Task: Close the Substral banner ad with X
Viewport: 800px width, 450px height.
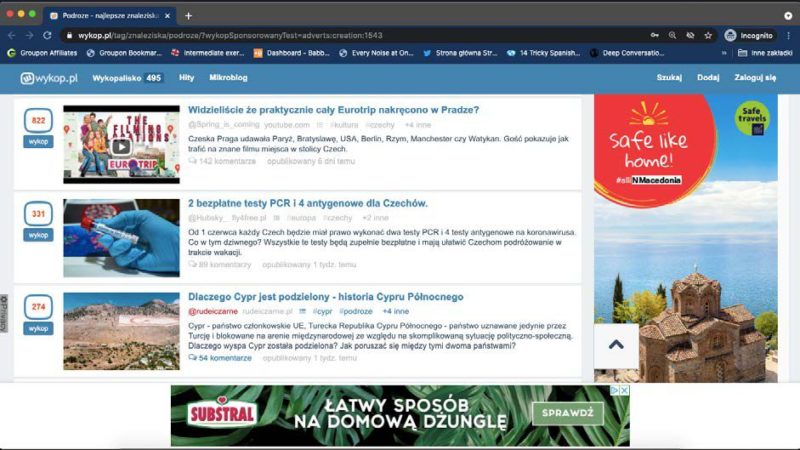Action: click(x=624, y=390)
